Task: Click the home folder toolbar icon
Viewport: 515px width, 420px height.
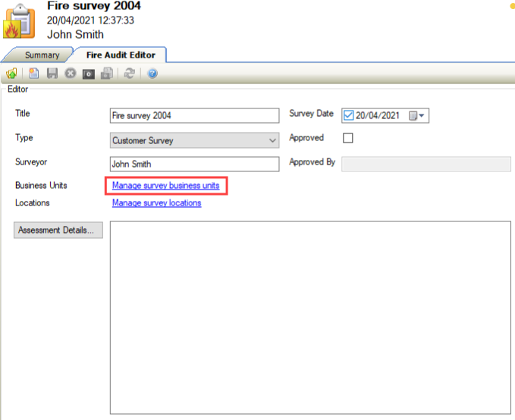Action: 11,74
